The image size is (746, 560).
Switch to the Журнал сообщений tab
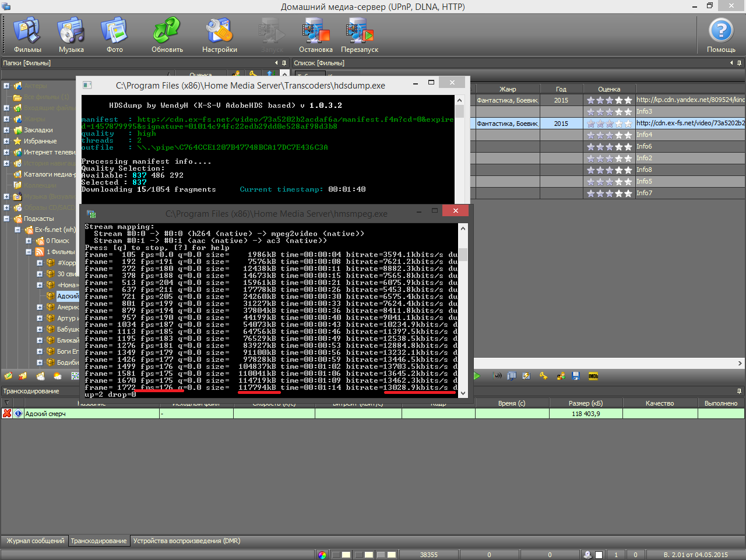click(35, 541)
